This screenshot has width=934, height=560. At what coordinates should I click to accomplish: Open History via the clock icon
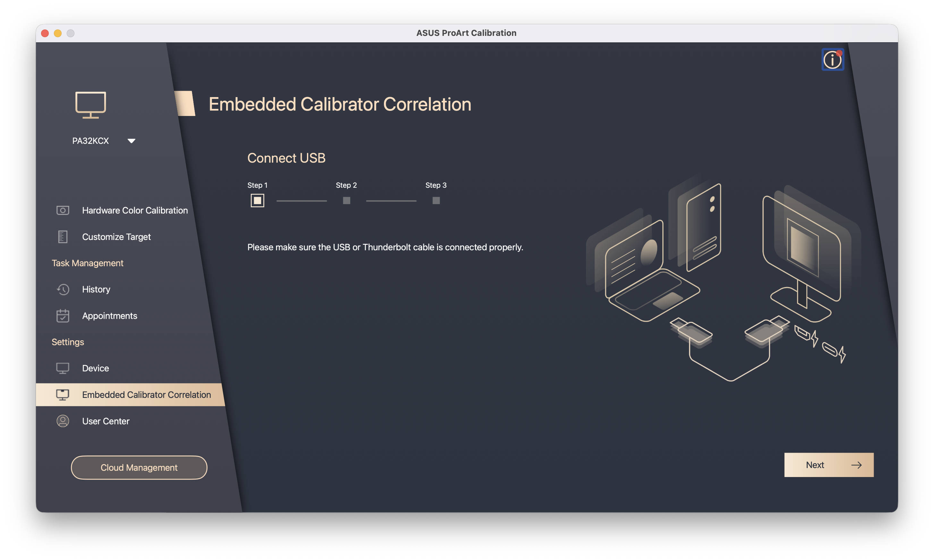pyautogui.click(x=63, y=289)
